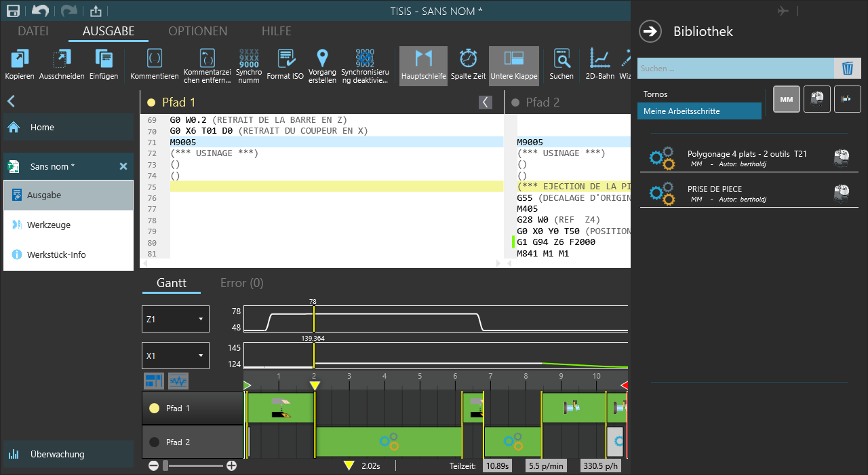Click the Ausschneiden scissors icon

click(62, 59)
